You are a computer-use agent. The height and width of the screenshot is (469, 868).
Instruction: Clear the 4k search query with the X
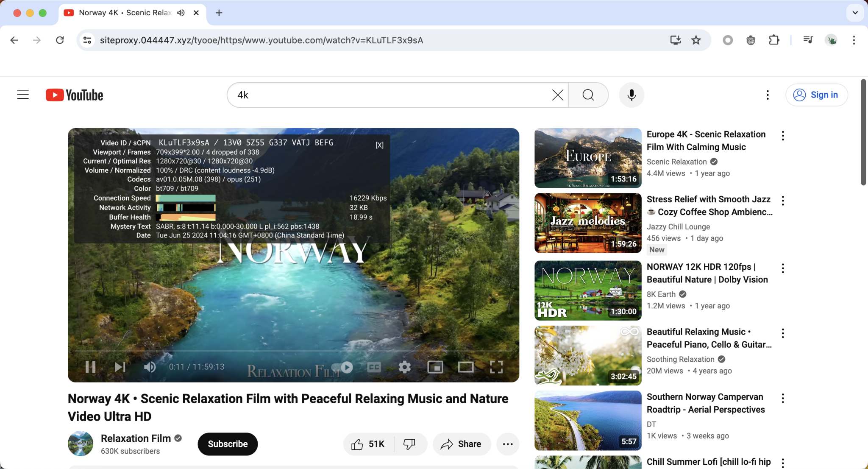click(x=557, y=95)
